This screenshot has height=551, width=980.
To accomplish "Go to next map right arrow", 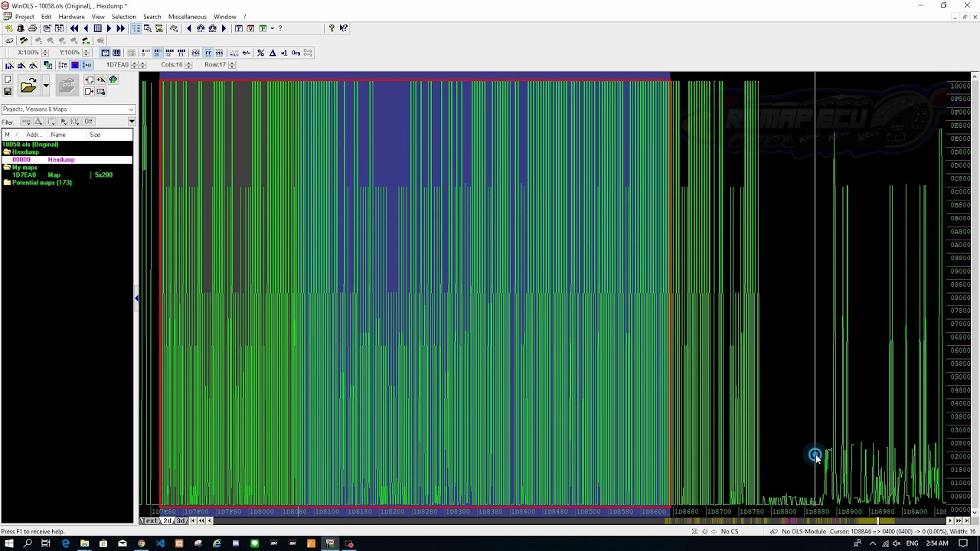I will point(109,28).
